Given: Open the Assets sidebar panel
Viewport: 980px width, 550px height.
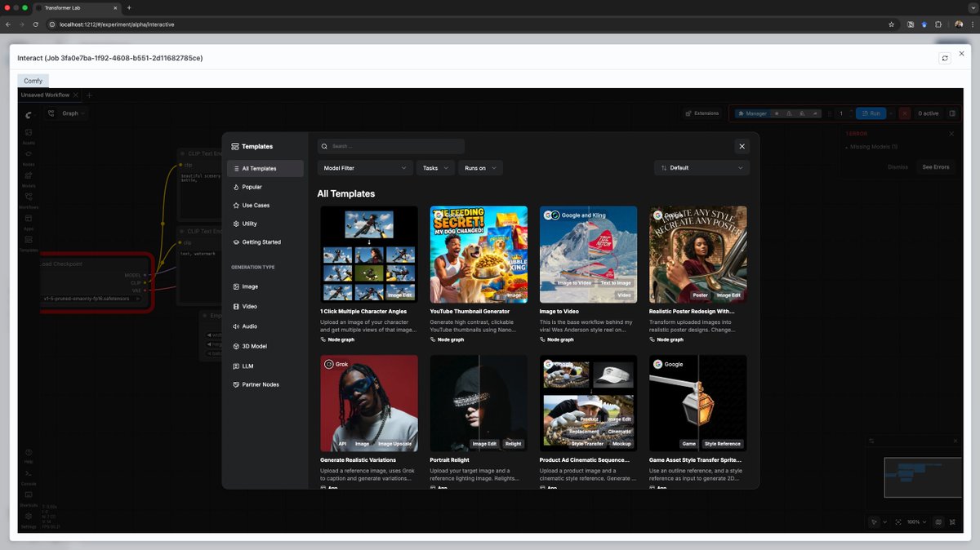Looking at the screenshot, I should (29, 135).
